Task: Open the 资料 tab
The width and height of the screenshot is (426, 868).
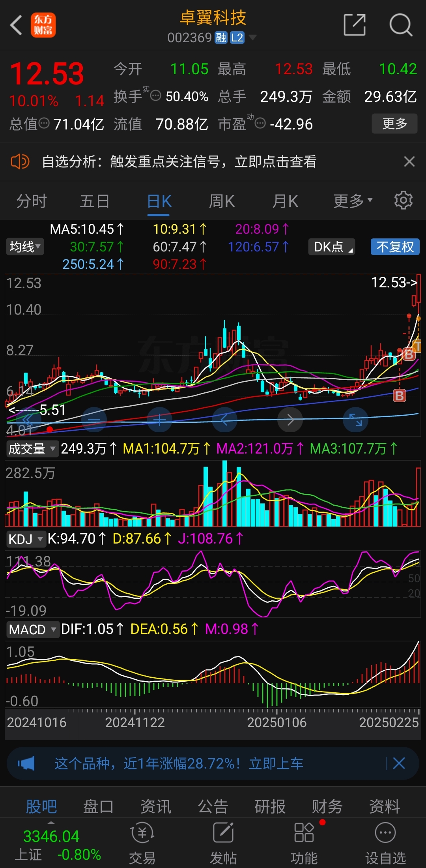Action: 385,806
